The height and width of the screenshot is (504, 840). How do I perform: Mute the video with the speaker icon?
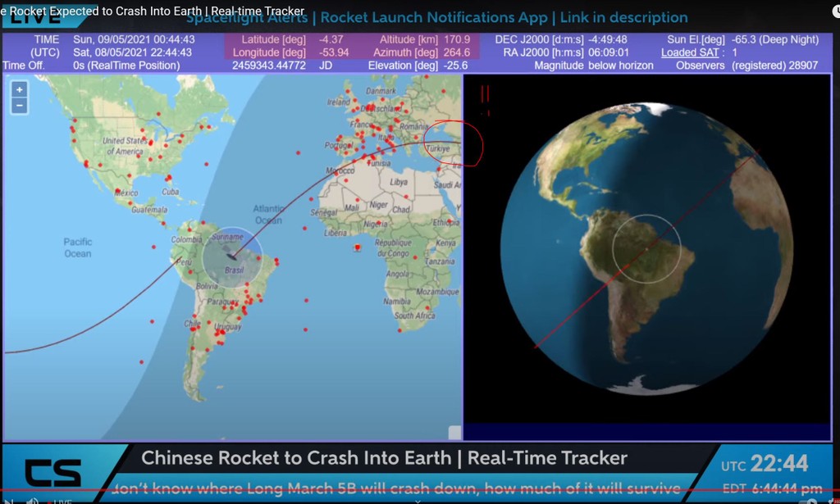[32, 501]
